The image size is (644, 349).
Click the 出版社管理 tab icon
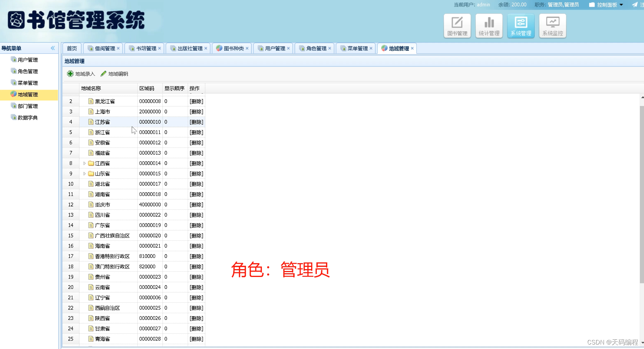pyautogui.click(x=173, y=49)
